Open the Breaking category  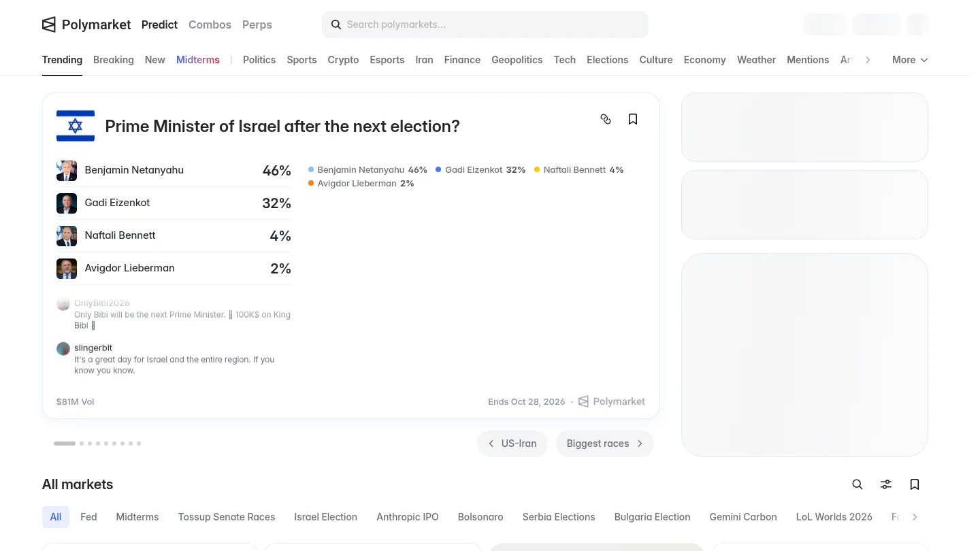click(114, 60)
